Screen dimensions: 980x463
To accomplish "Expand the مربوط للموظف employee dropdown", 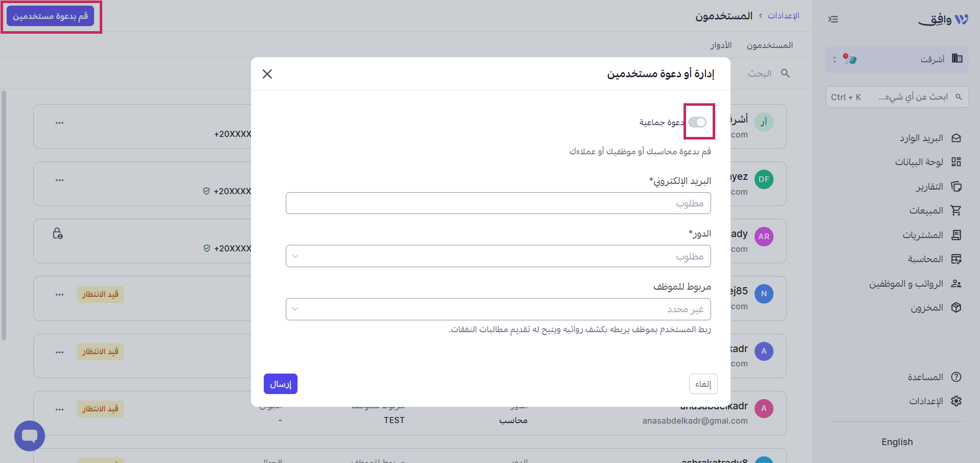I will pos(498,309).
